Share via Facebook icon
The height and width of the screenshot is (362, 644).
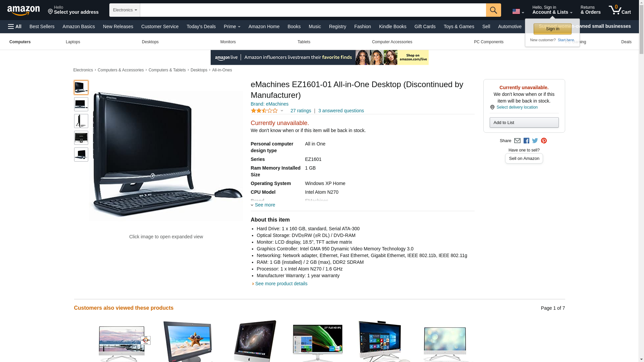click(x=526, y=141)
